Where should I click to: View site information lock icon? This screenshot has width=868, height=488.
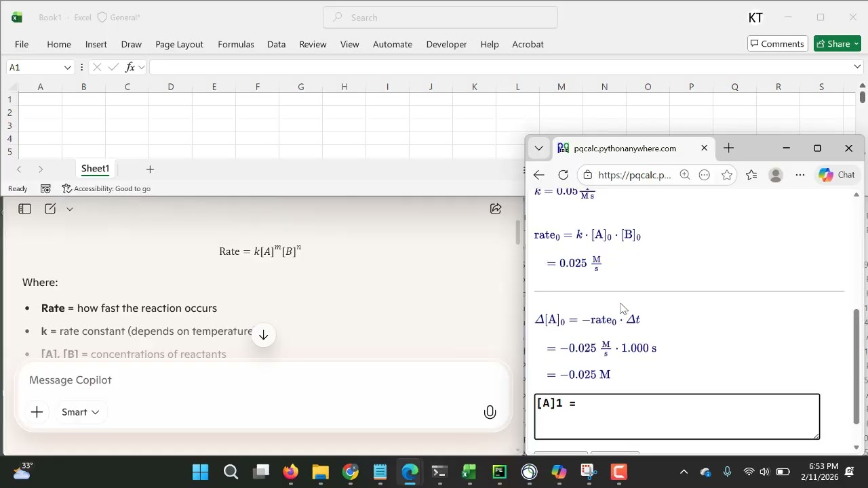pyautogui.click(x=588, y=175)
